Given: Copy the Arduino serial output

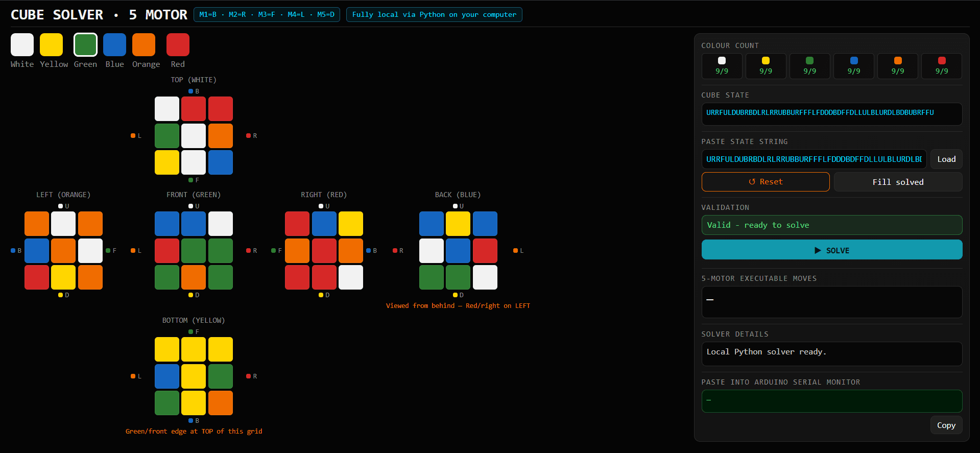Looking at the screenshot, I should 946,425.
